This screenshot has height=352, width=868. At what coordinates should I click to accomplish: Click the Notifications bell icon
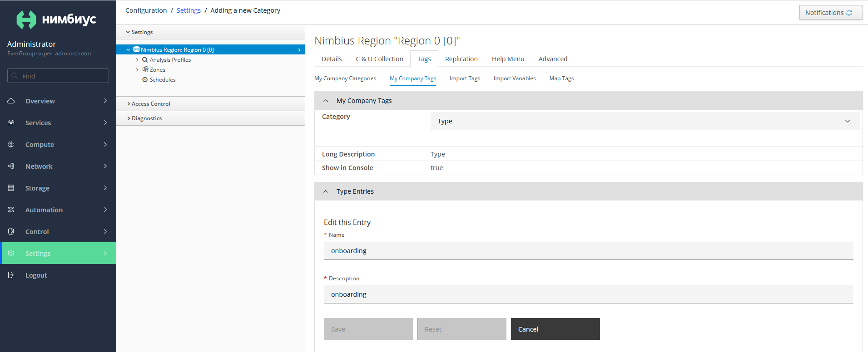[849, 13]
